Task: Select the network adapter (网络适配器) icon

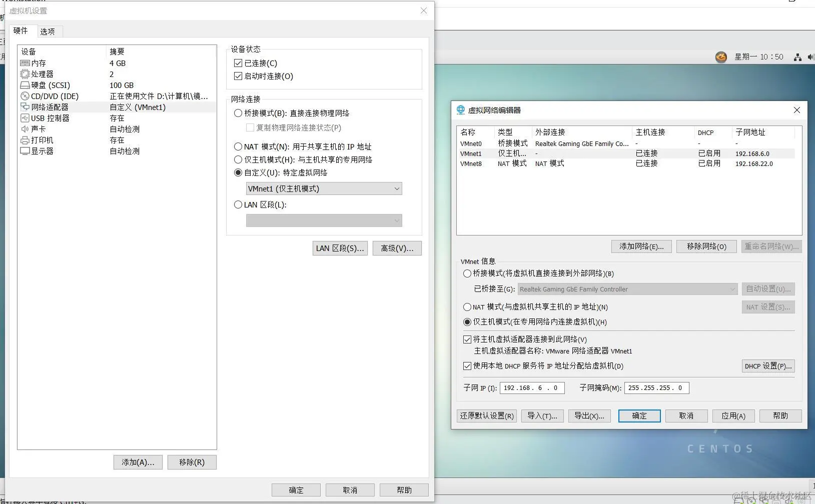Action: pyautogui.click(x=25, y=107)
